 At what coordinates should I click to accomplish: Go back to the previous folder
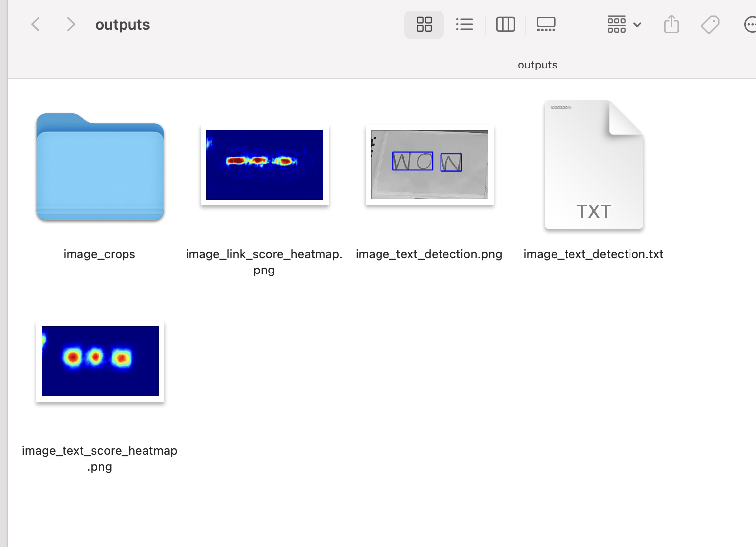coord(35,24)
